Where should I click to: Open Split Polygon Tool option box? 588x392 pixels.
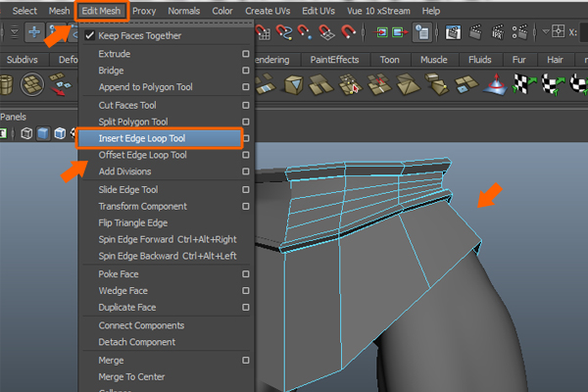point(246,122)
